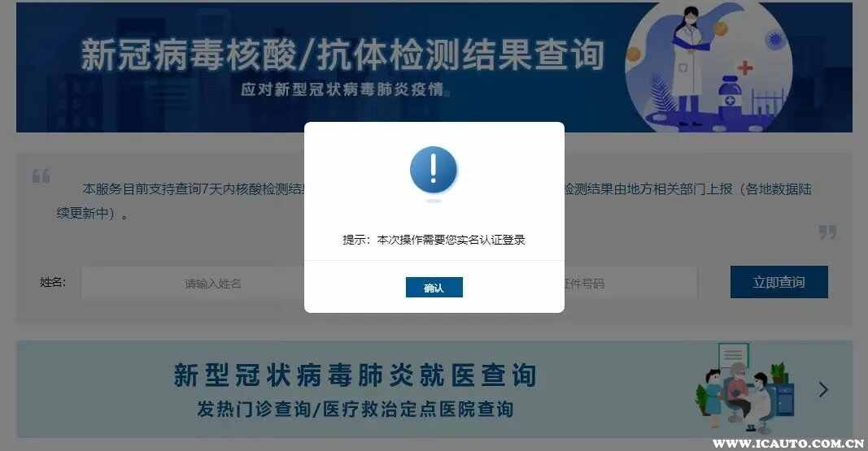Open the right chevron on the 就医查询 banner
The height and width of the screenshot is (451, 868).
pyautogui.click(x=823, y=390)
